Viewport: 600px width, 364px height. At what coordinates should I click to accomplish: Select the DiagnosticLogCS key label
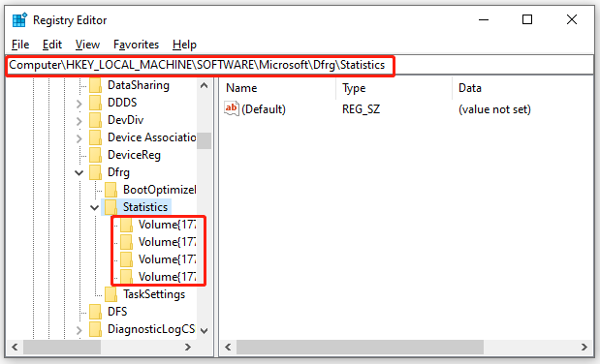tap(151, 329)
